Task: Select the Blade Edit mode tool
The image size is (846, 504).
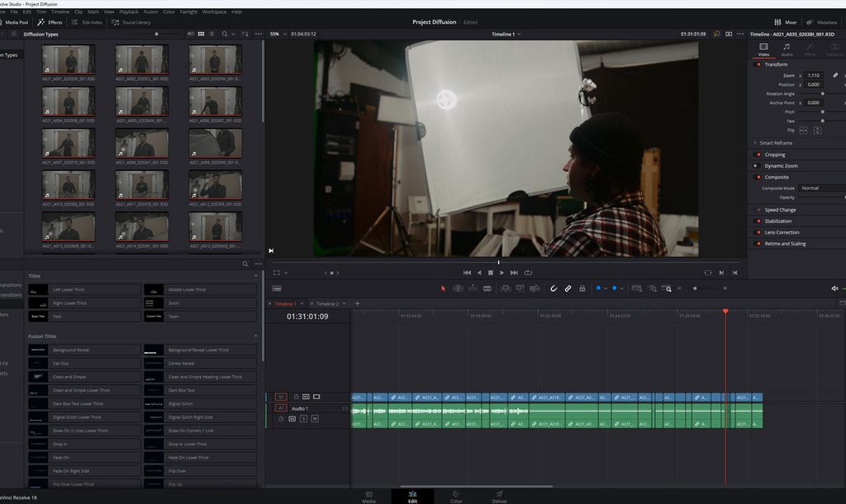Action: click(486, 288)
